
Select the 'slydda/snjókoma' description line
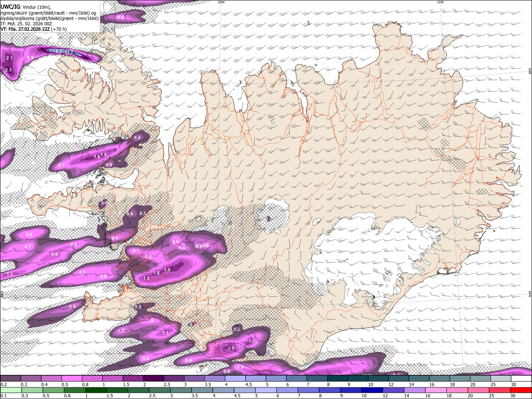point(49,18)
